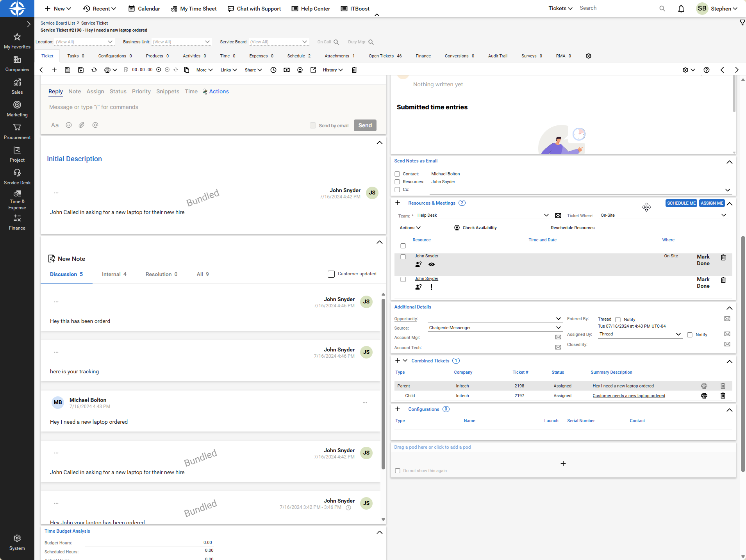
Task: Check the Cc checkbox
Action: pyautogui.click(x=397, y=189)
